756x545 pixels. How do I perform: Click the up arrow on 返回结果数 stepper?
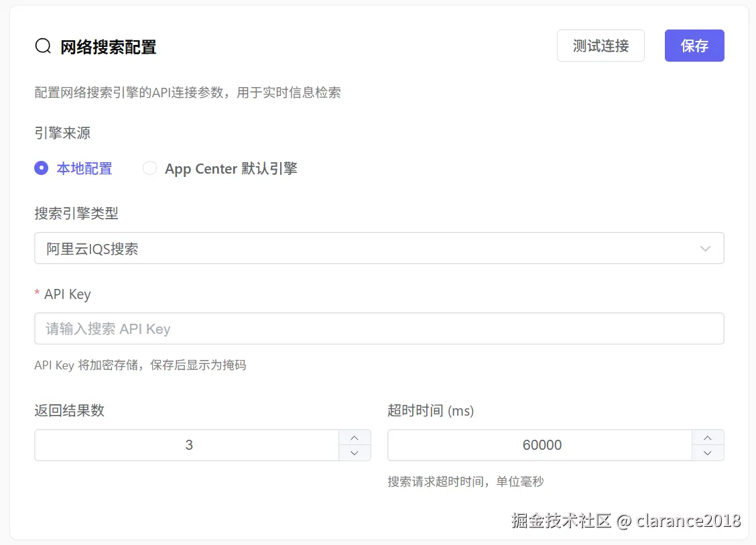(x=354, y=438)
